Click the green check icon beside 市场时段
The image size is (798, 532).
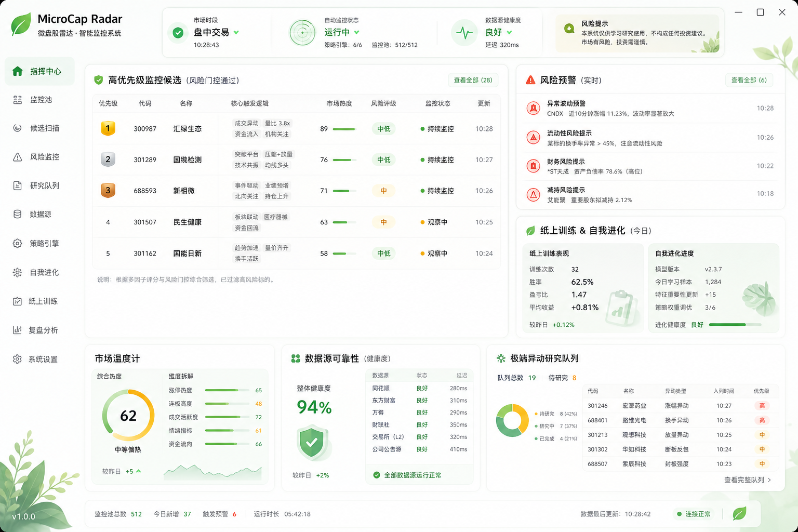click(178, 33)
